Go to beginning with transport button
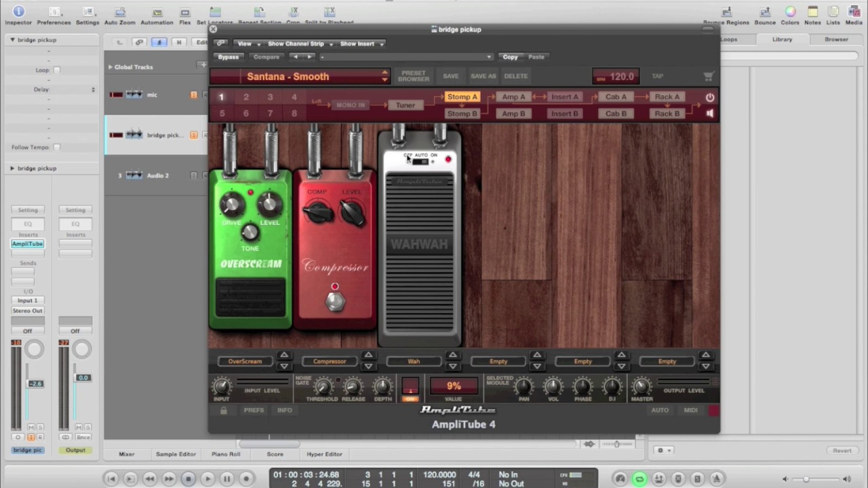The height and width of the screenshot is (488, 868). [x=111, y=479]
